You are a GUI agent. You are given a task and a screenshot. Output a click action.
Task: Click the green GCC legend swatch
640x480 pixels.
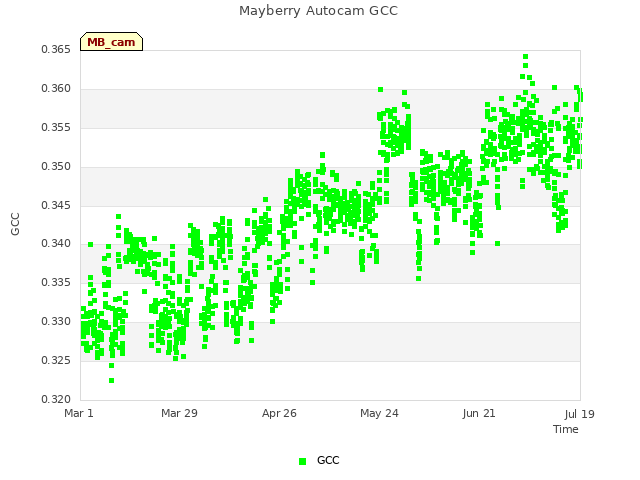[302, 461]
